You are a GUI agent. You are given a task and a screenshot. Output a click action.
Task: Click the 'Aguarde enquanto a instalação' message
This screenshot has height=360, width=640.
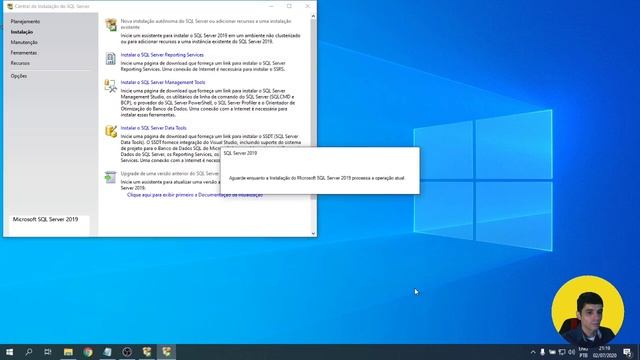coord(317,178)
